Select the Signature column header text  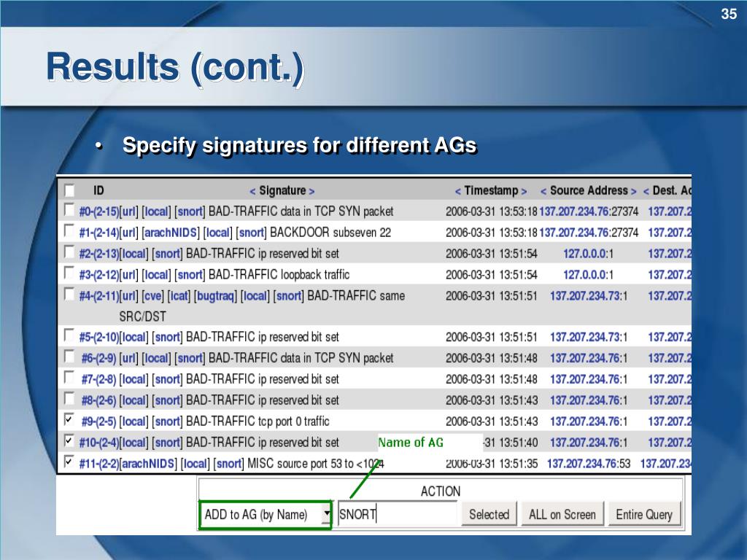282,191
